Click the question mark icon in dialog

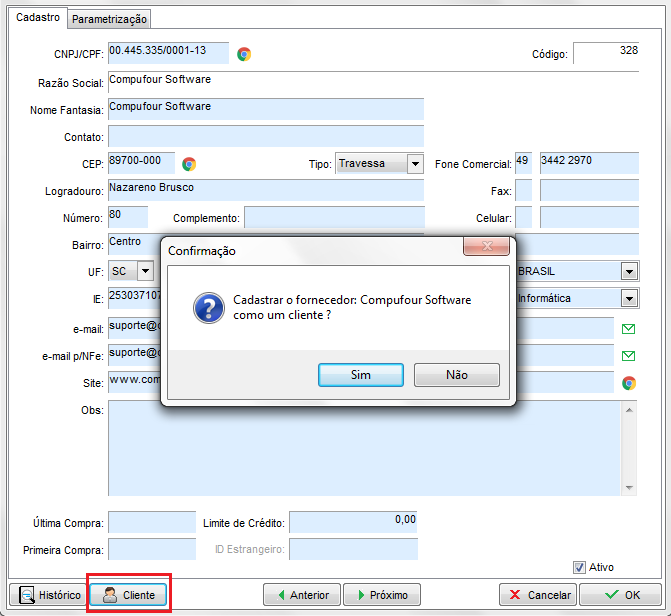coord(208,308)
